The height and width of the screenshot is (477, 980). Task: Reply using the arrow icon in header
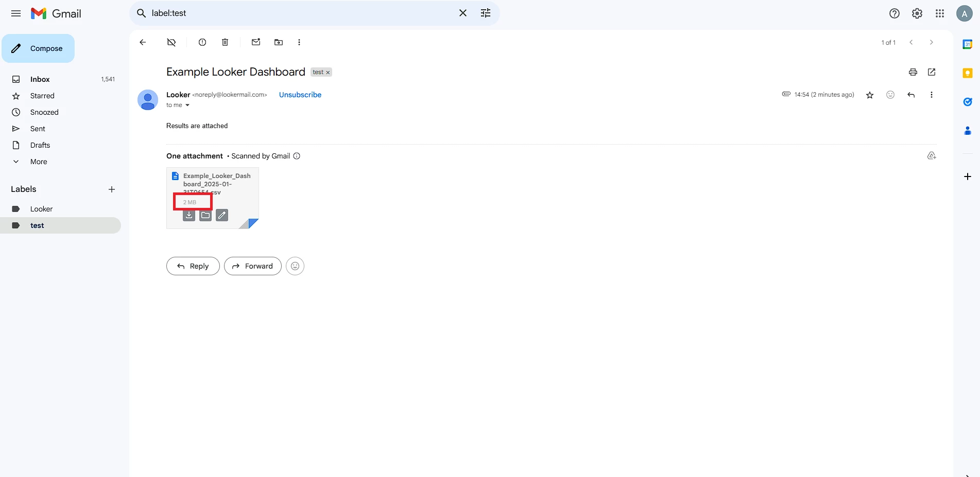point(911,95)
